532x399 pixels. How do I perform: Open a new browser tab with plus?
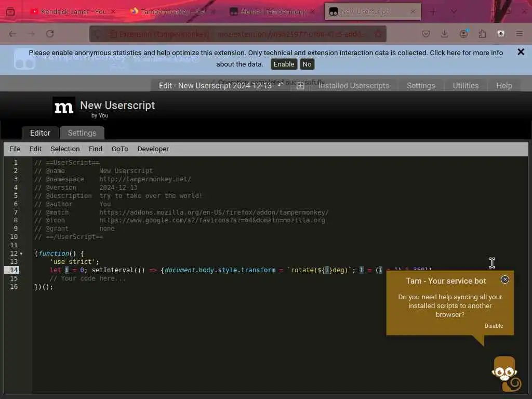(x=433, y=11)
